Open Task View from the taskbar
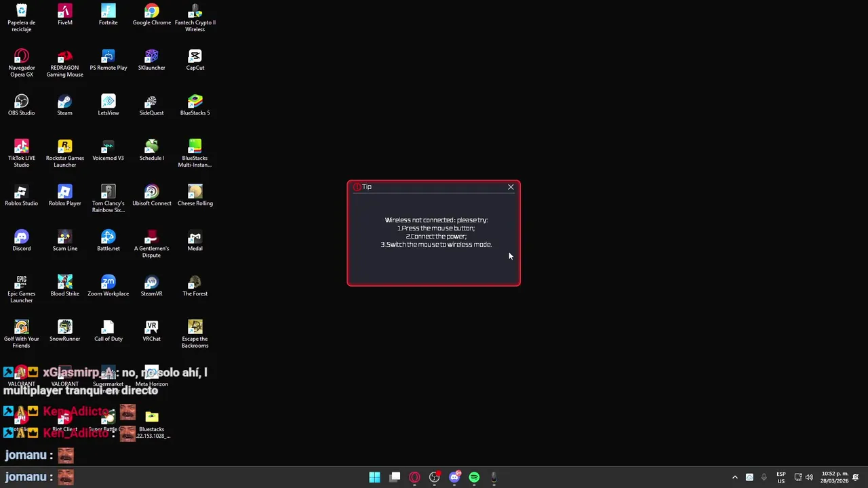 [x=395, y=477]
